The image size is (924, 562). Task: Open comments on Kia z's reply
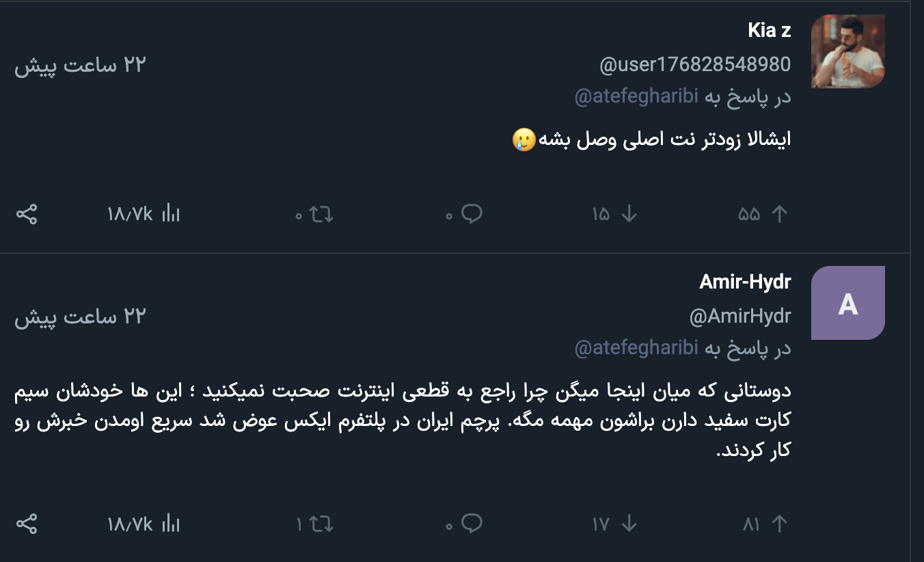click(x=472, y=215)
